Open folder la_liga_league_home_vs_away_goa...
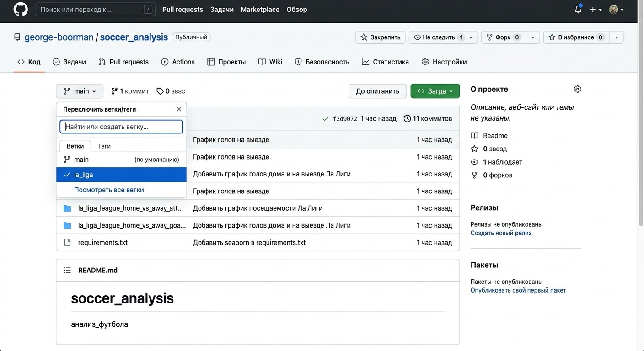This screenshot has height=351, width=644. coord(132,225)
